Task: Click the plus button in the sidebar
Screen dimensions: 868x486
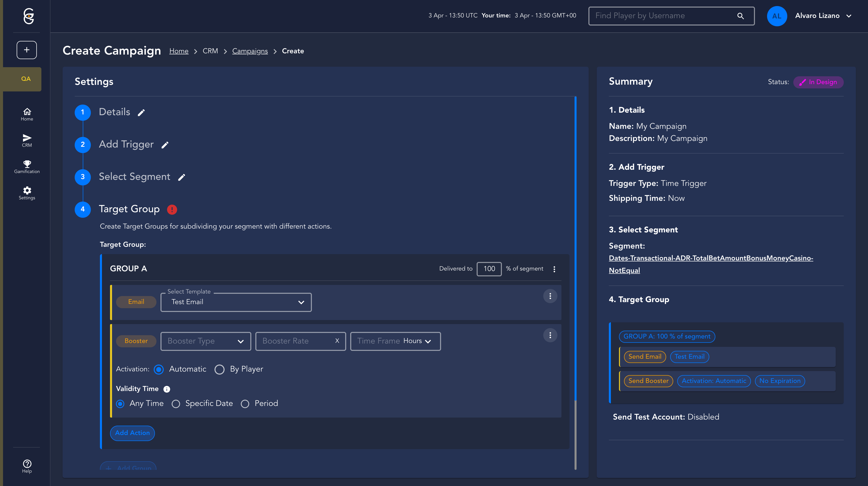Action: pos(26,50)
